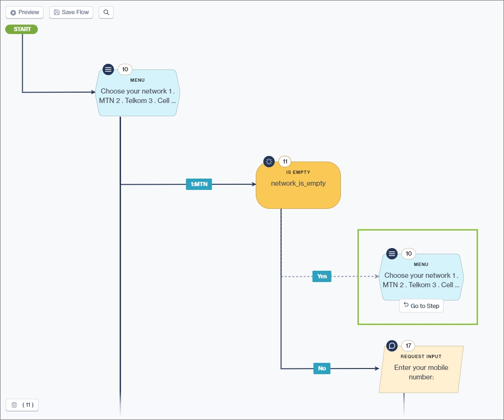The height and width of the screenshot is (420, 504).
Task: Click Go to Step button
Action: click(x=421, y=306)
